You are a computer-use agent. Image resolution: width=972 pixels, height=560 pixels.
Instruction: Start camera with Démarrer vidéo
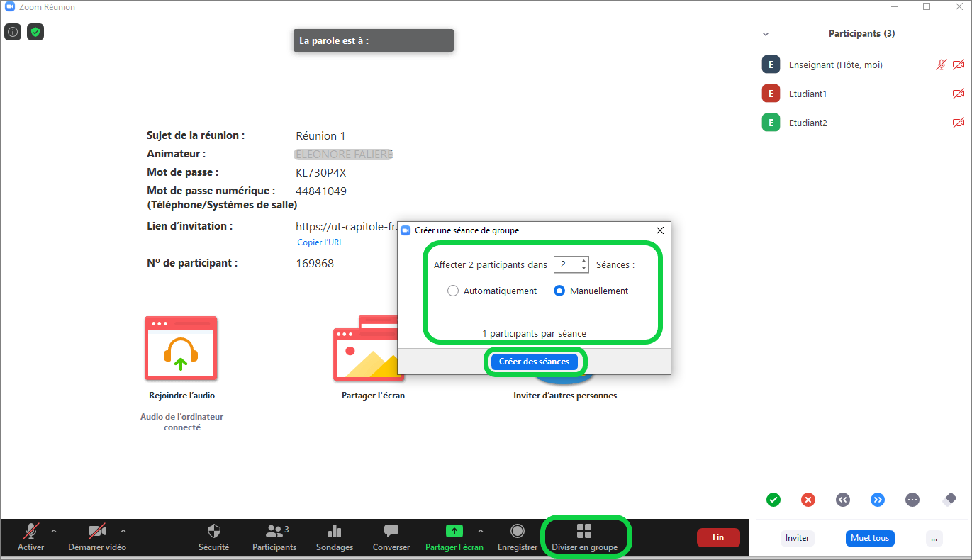click(97, 538)
